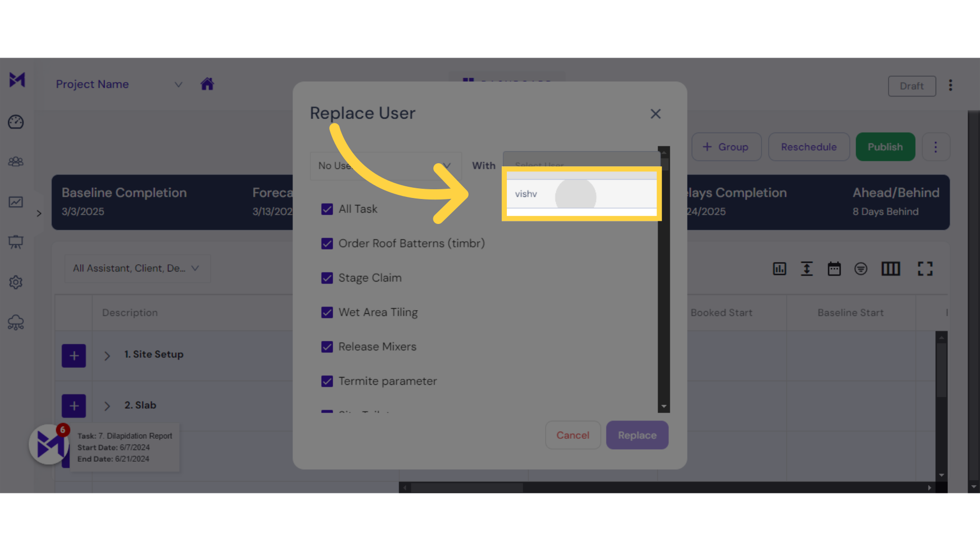Click the circular filter toolbar icon

(x=861, y=269)
